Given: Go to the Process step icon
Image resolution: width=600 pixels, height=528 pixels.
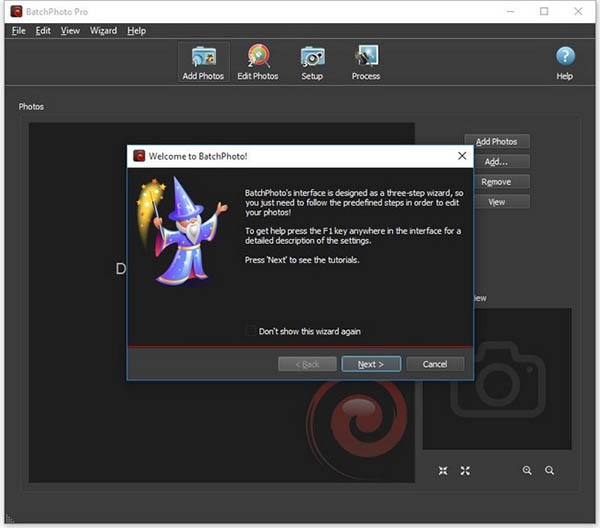Looking at the screenshot, I should (365, 62).
